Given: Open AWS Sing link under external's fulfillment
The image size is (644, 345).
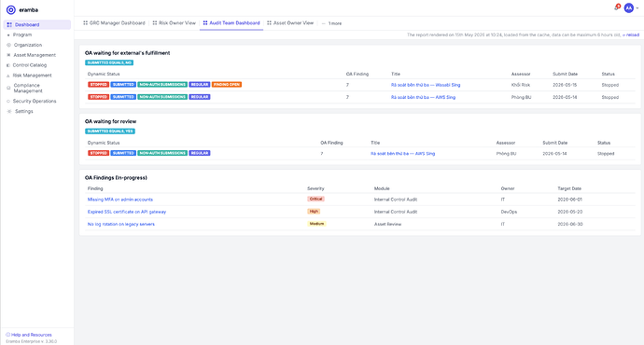Looking at the screenshot, I should pos(423,97).
